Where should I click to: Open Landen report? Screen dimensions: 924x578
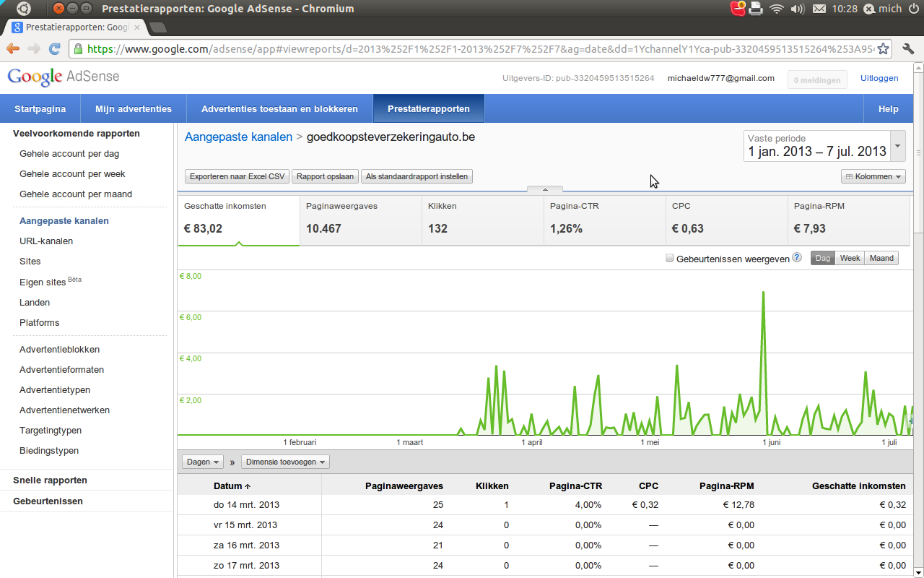[35, 303]
